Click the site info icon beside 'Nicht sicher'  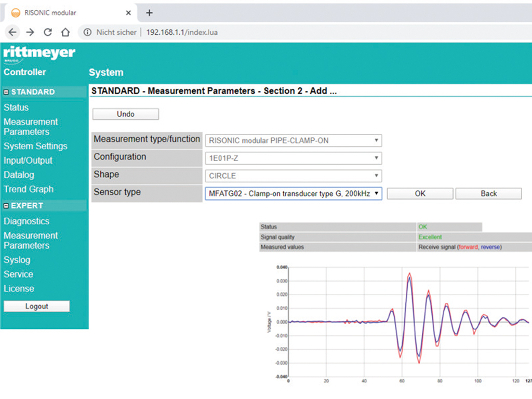(87, 32)
